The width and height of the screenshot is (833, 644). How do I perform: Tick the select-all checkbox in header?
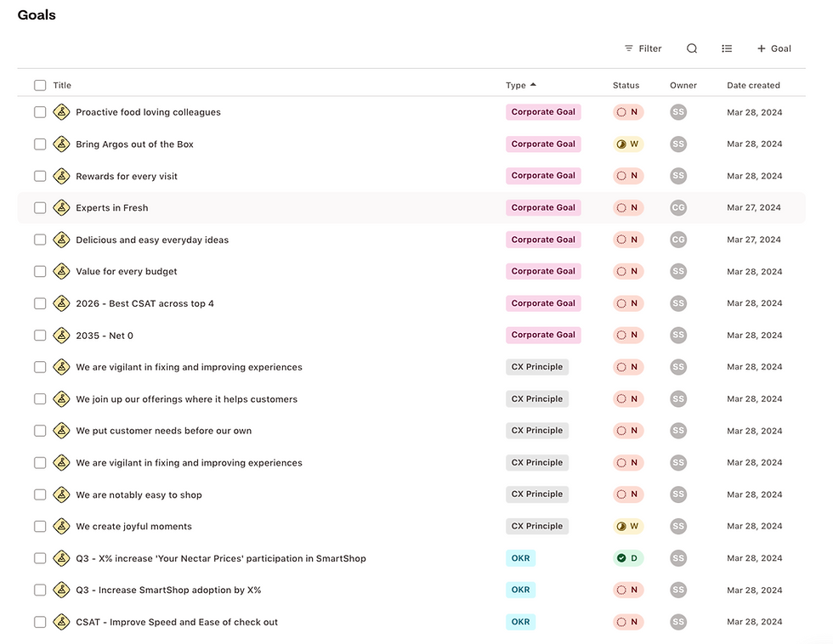pyautogui.click(x=40, y=85)
